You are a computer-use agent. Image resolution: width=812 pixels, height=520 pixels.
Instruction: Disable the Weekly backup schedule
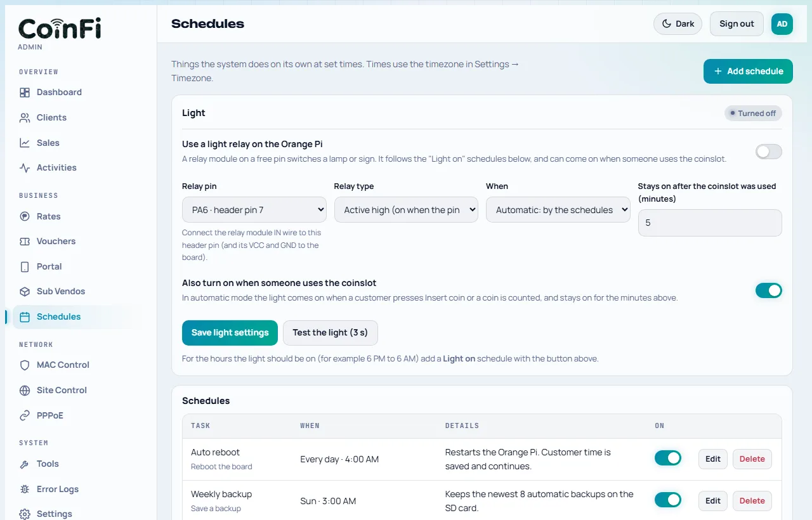(x=668, y=500)
